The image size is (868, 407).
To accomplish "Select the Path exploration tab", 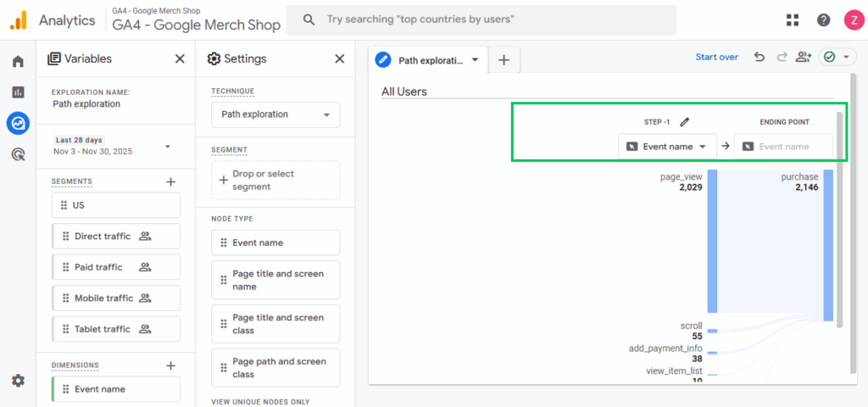I will (x=430, y=60).
